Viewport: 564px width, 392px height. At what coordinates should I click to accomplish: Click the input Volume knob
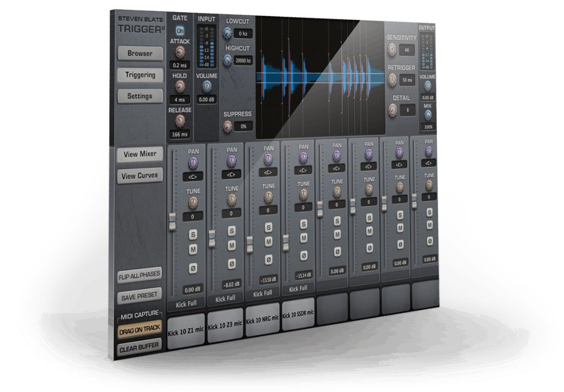tap(207, 86)
